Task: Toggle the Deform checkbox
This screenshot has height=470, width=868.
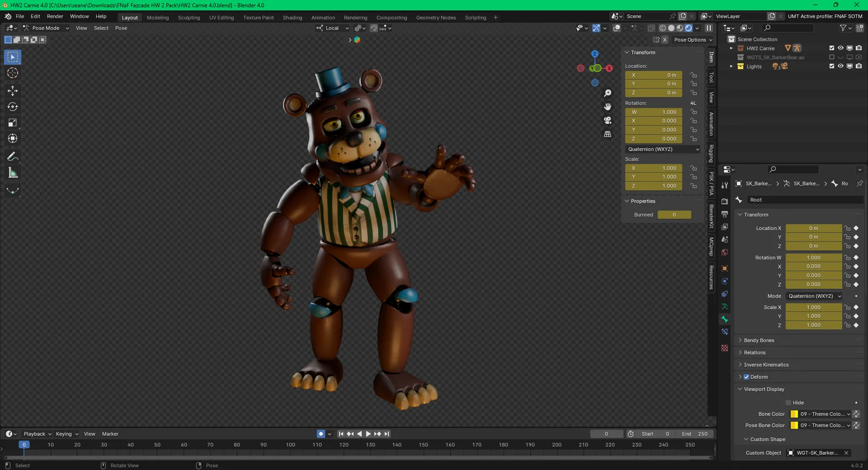Action: pos(746,377)
